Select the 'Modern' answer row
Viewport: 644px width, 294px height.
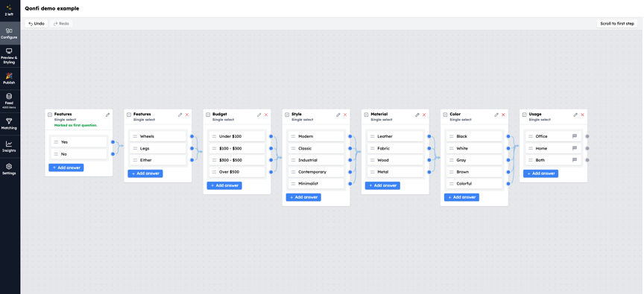point(316,136)
